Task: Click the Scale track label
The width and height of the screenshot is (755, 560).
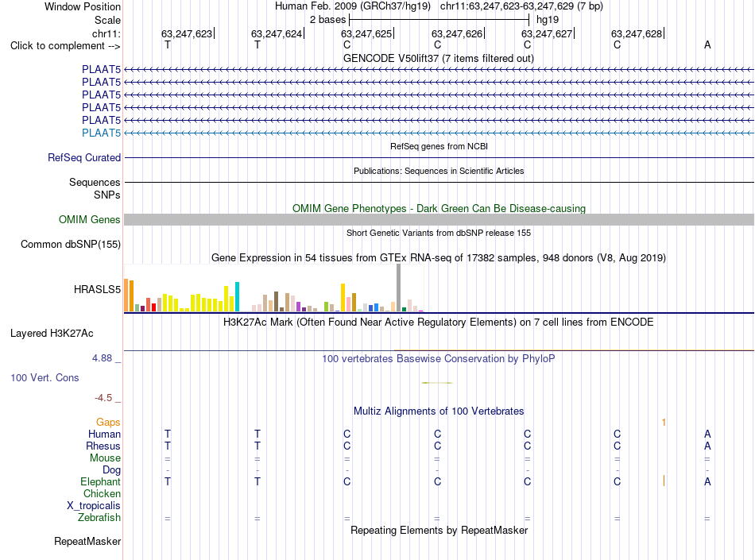Action: point(107,20)
